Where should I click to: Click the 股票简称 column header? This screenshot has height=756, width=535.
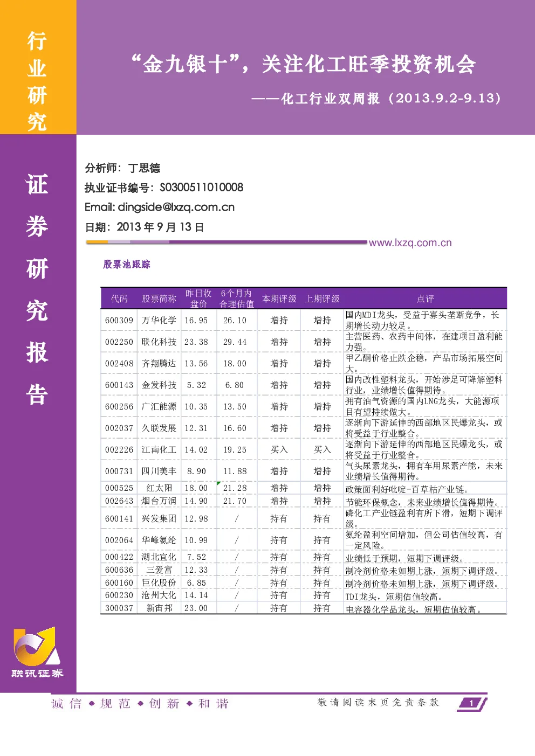click(x=159, y=299)
